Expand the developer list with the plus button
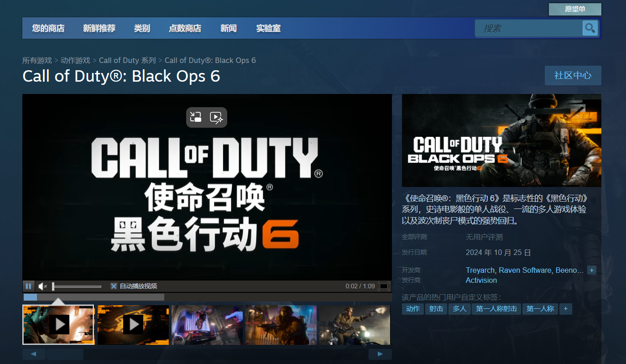 tap(592, 270)
